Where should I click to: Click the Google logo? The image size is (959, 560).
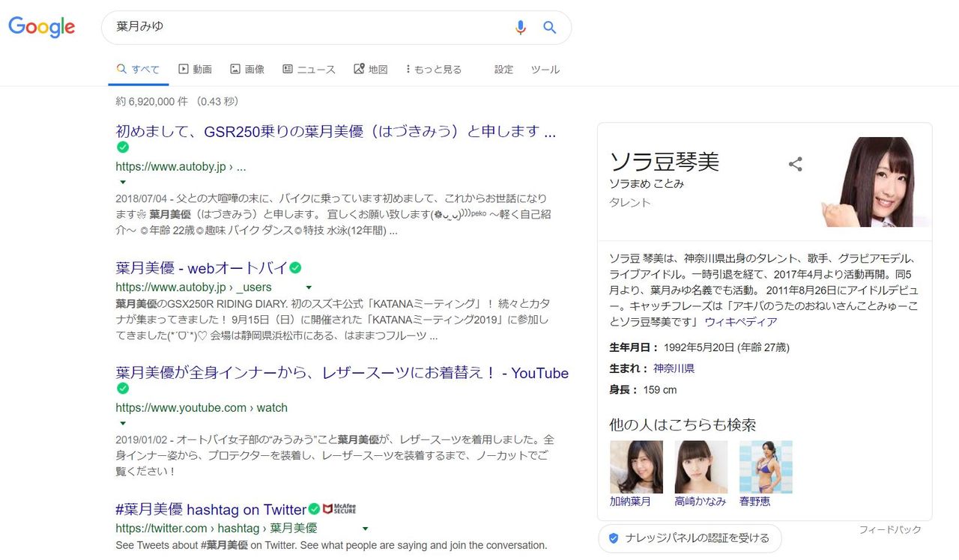click(42, 28)
